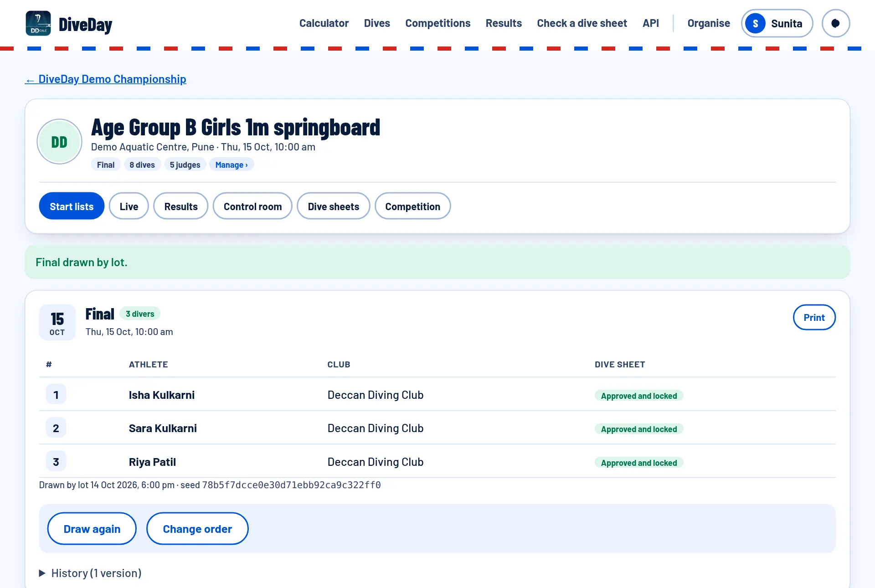Click athlete name Sara Kulkarni

click(163, 428)
